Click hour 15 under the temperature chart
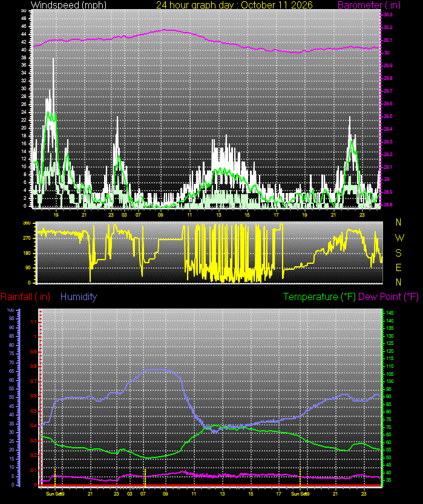Screen dimensions: 423x504 coord(251,494)
